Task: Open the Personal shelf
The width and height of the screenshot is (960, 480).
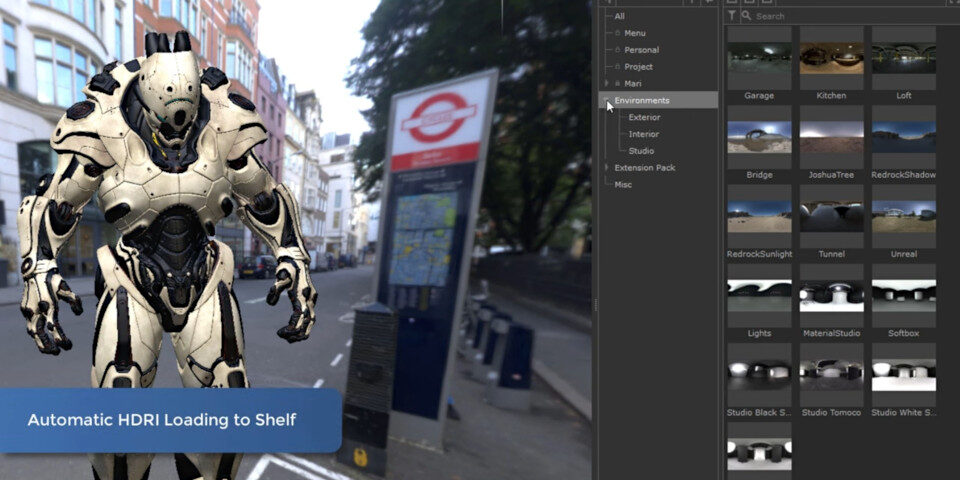Action: tap(641, 50)
